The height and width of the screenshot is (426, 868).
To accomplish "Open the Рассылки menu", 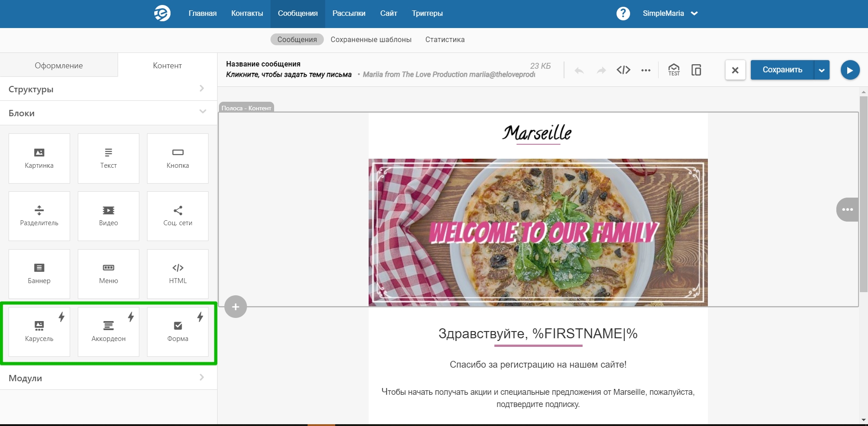I will [x=349, y=13].
